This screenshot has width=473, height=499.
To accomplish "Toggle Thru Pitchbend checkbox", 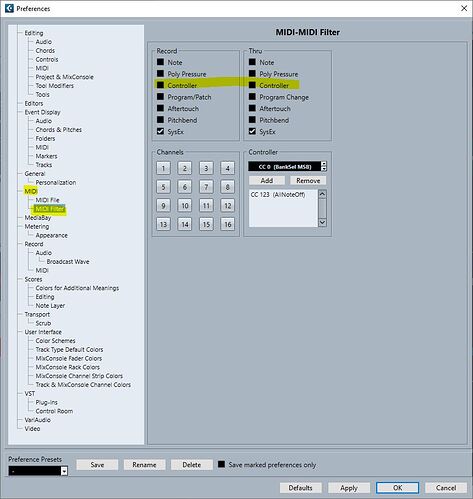I will (x=252, y=120).
